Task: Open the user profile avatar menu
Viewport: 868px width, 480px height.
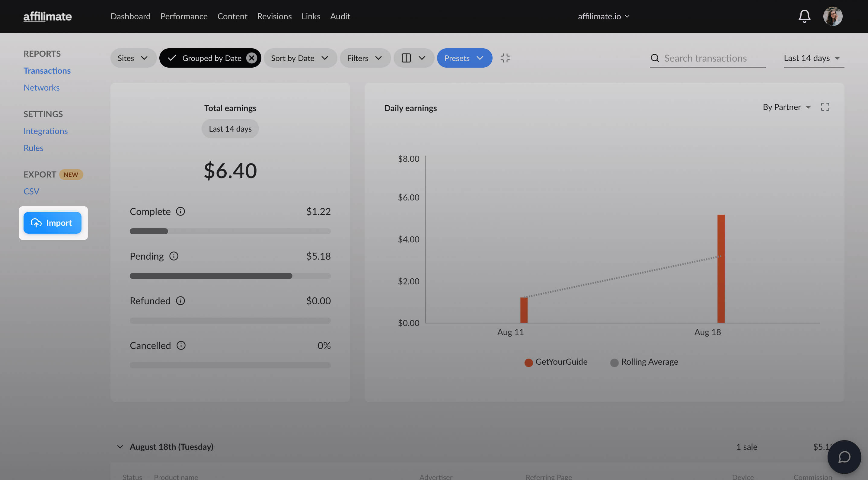Action: tap(833, 16)
